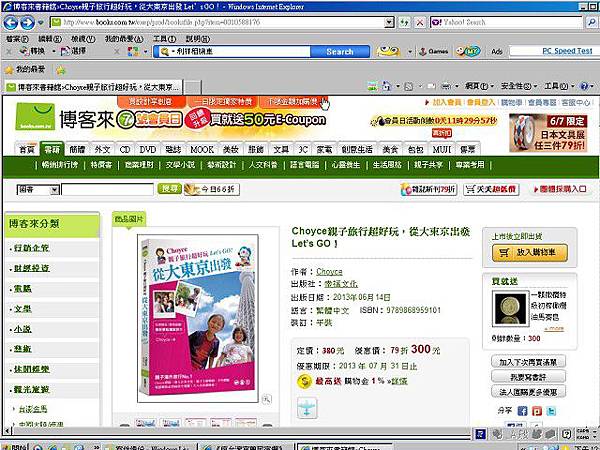This screenshot has width=600, height=450.
Task: Share book on Facebook
Action: click(x=522, y=411)
